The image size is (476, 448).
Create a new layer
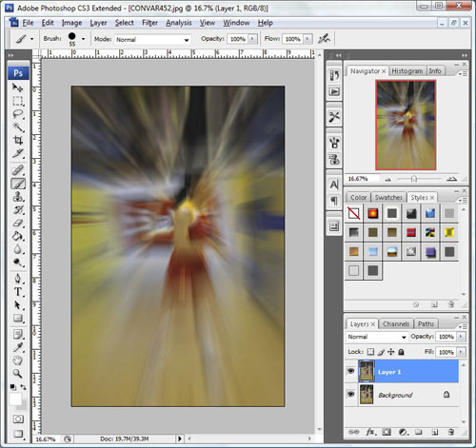[x=435, y=432]
